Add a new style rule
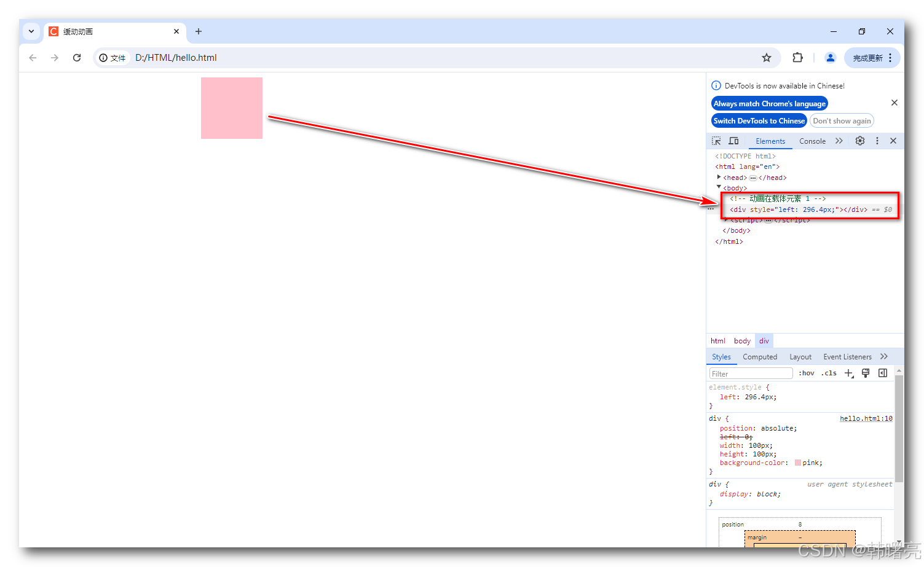This screenshot has width=924, height=567. coord(849,373)
